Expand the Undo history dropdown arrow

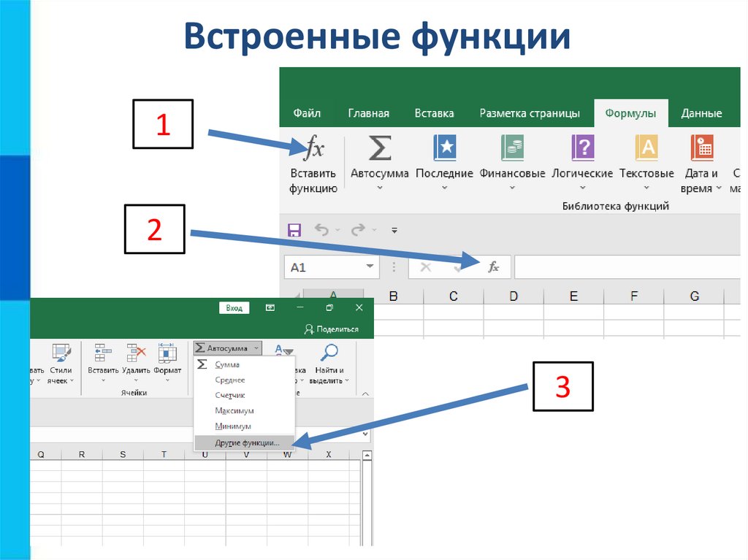(x=337, y=230)
